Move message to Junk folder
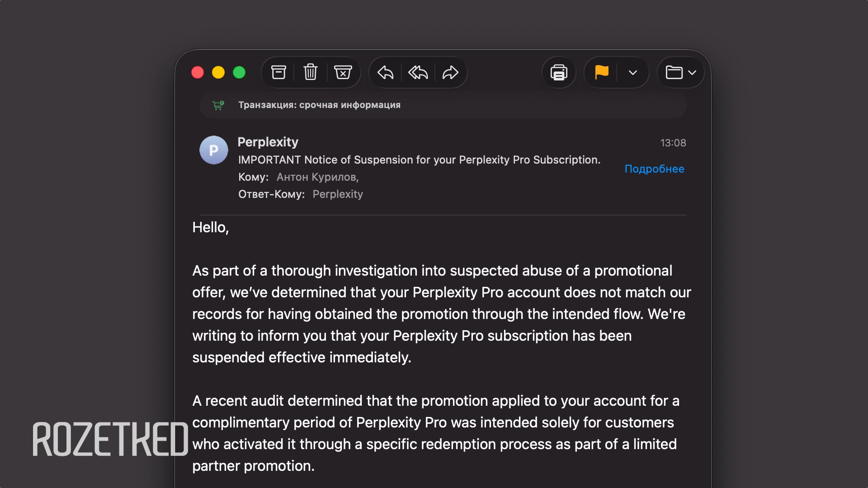The height and width of the screenshot is (488, 868). [x=343, y=72]
